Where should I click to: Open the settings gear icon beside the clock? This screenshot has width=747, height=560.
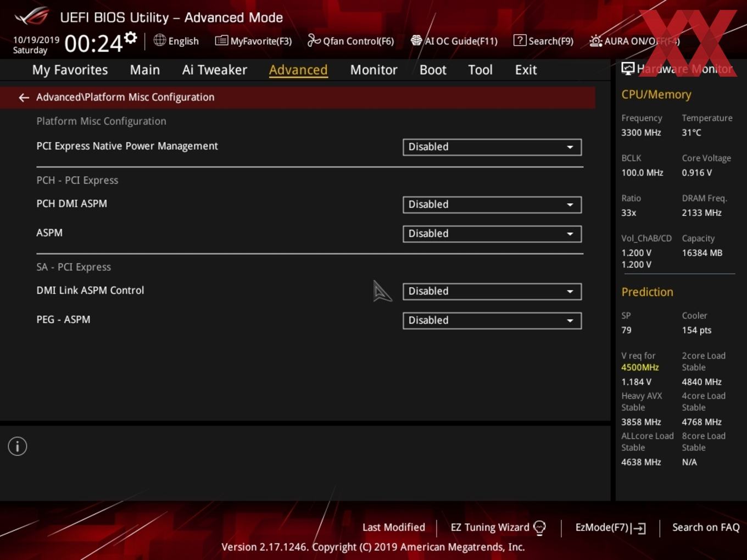point(130,38)
